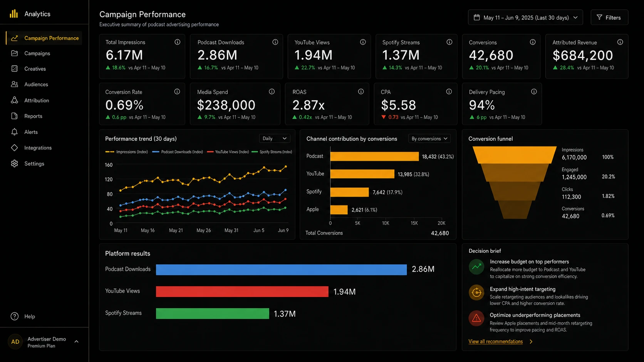The height and width of the screenshot is (362, 644).
Task: Click the info icon on Spotify Streams card
Action: (x=449, y=42)
